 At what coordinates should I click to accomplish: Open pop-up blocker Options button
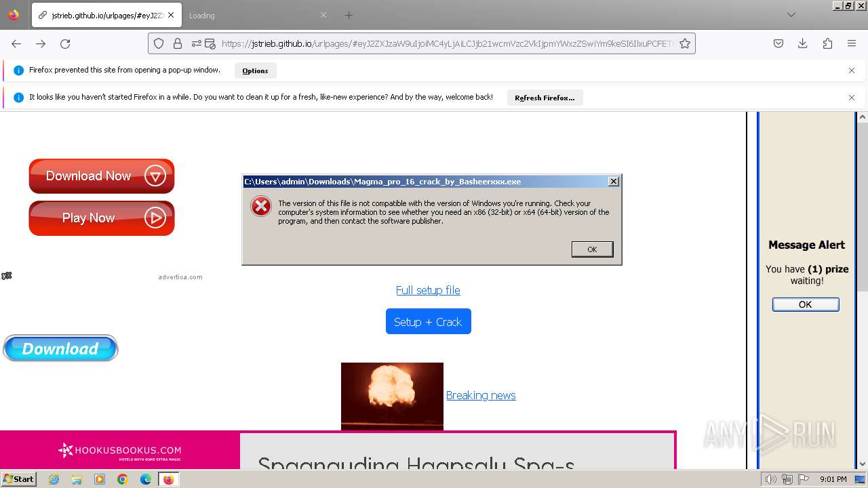point(255,70)
